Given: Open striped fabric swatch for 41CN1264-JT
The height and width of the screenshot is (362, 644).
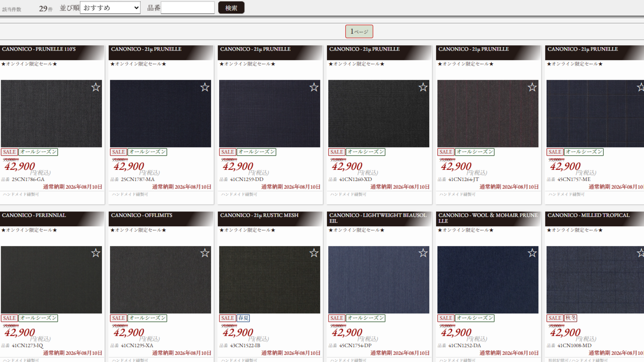Looking at the screenshot, I should coord(488,114).
